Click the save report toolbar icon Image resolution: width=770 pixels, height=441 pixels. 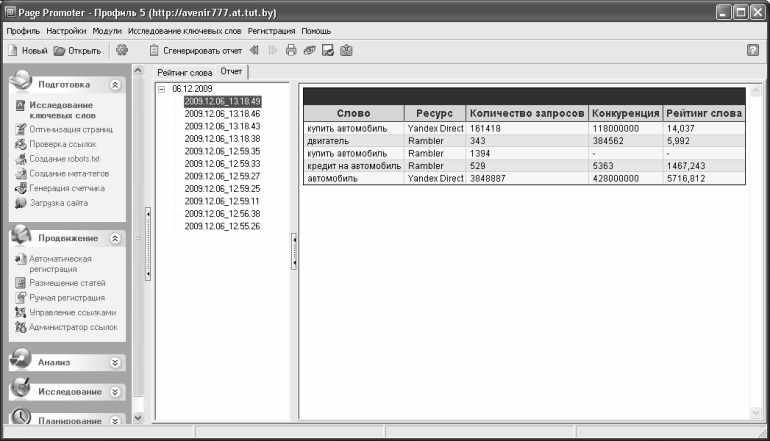click(x=328, y=50)
